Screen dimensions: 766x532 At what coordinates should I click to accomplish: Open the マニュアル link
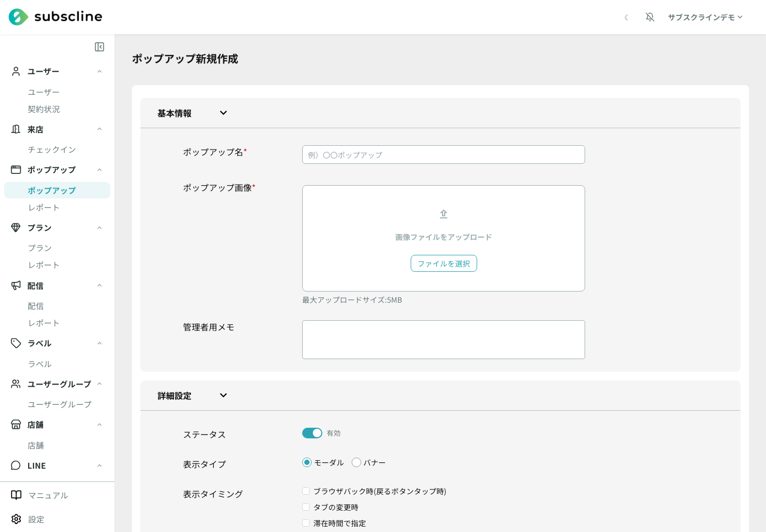(x=48, y=495)
